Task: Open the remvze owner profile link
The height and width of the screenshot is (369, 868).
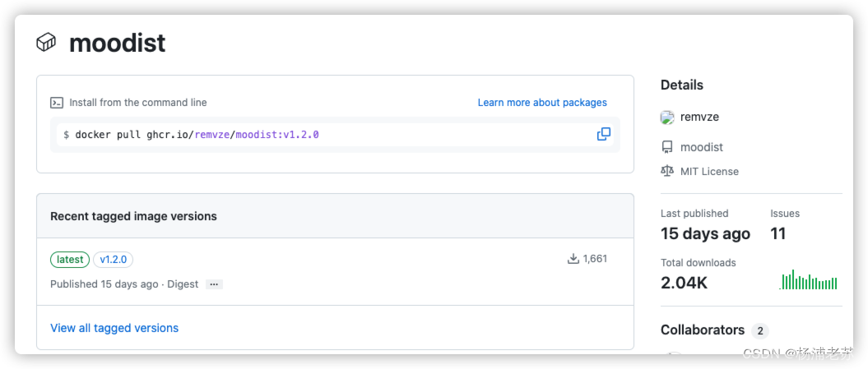Action: point(699,117)
